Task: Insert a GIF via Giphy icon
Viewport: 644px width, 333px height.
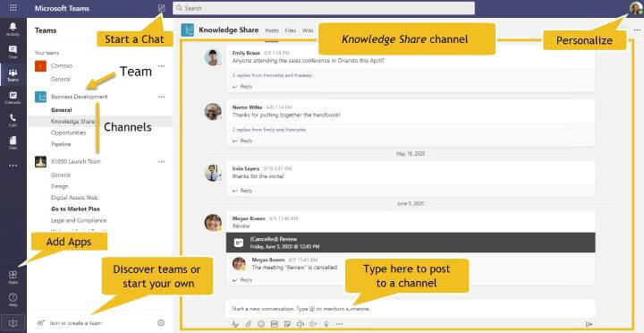Action: (275, 324)
